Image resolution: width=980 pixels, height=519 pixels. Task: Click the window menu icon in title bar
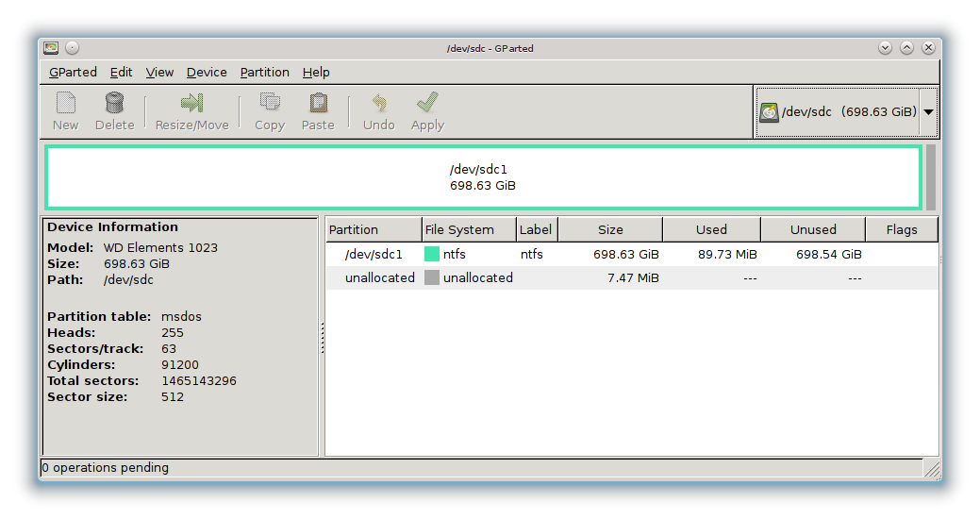tap(51, 48)
